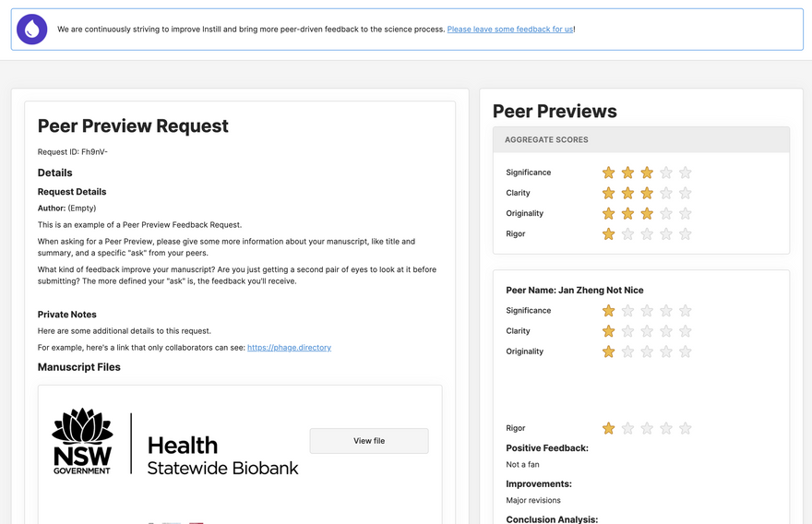The image size is (812, 524).
Task: Click the Peer Preview Request heading
Action: (x=133, y=126)
